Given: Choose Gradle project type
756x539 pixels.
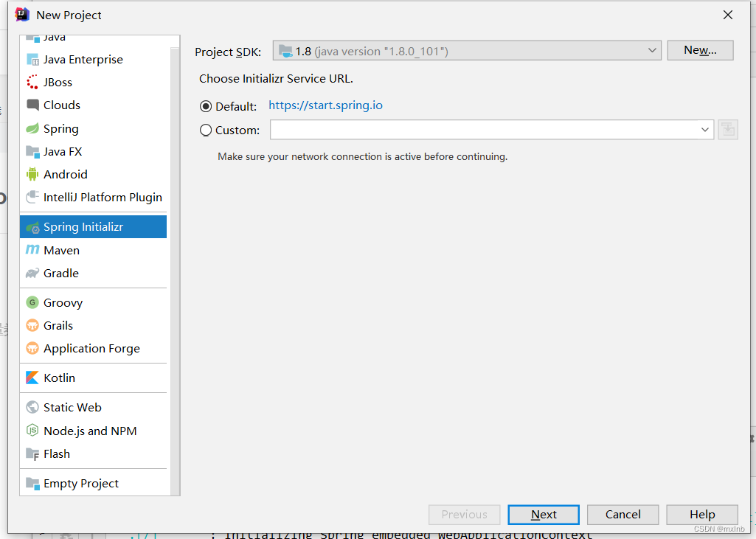Looking at the screenshot, I should click(x=94, y=274).
